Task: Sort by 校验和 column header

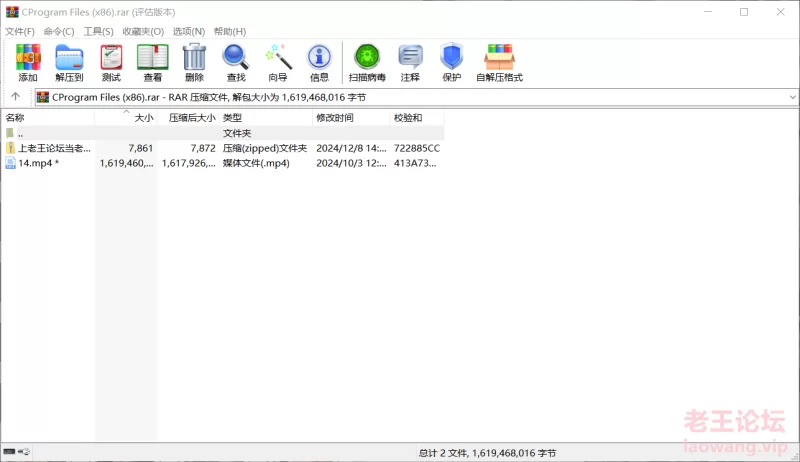Action: (x=417, y=118)
